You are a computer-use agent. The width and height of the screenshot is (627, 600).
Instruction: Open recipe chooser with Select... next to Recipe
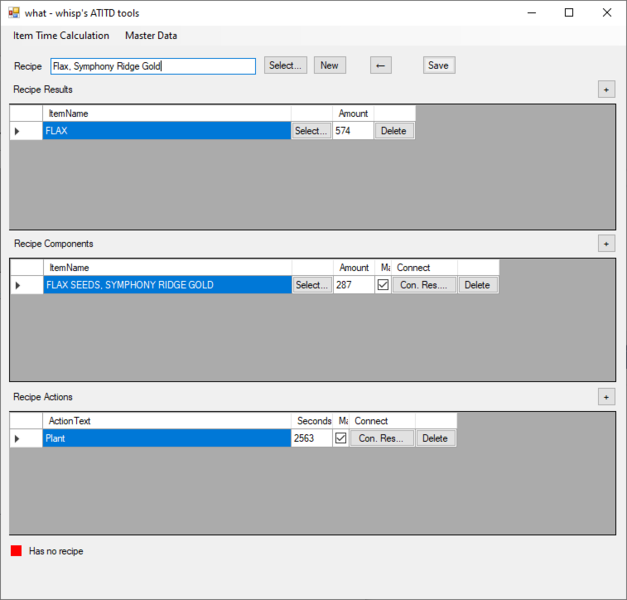[x=286, y=65]
